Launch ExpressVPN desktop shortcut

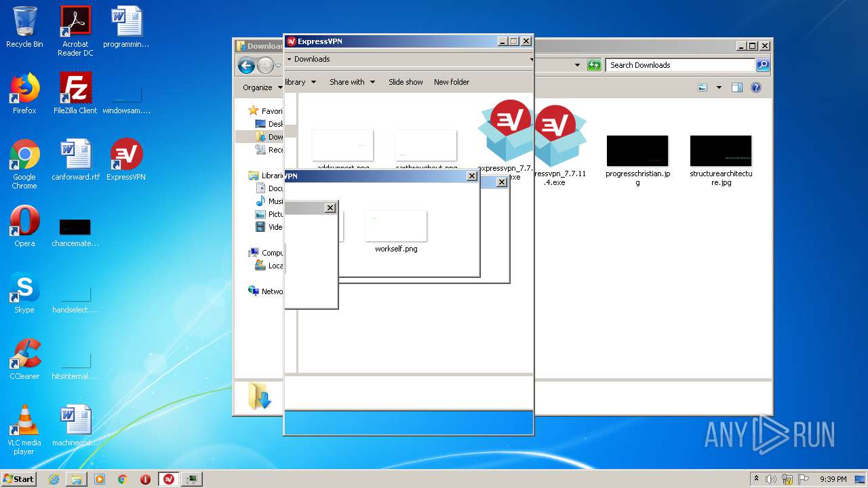(126, 160)
